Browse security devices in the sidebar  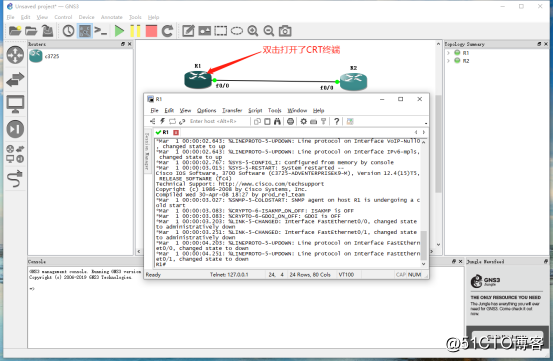click(x=15, y=129)
